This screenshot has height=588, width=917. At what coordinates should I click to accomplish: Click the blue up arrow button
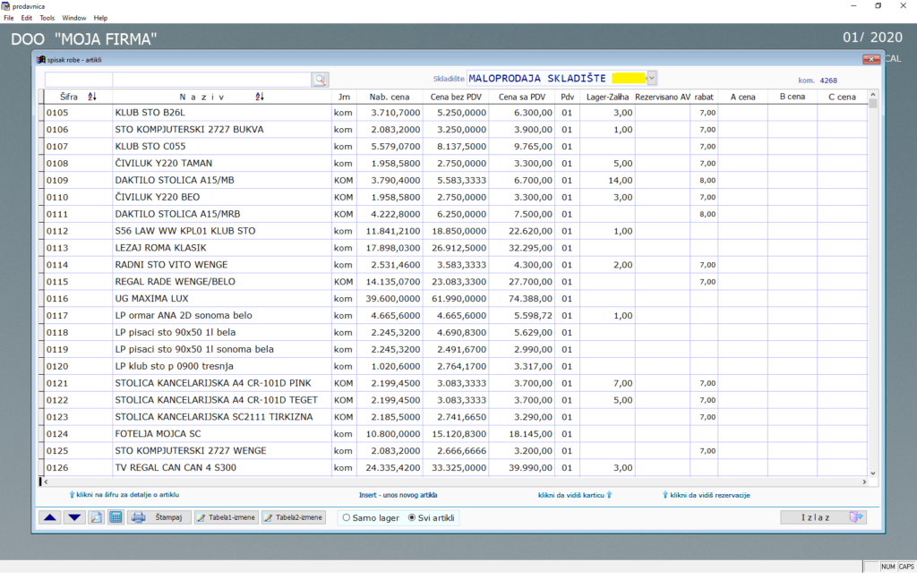point(50,517)
